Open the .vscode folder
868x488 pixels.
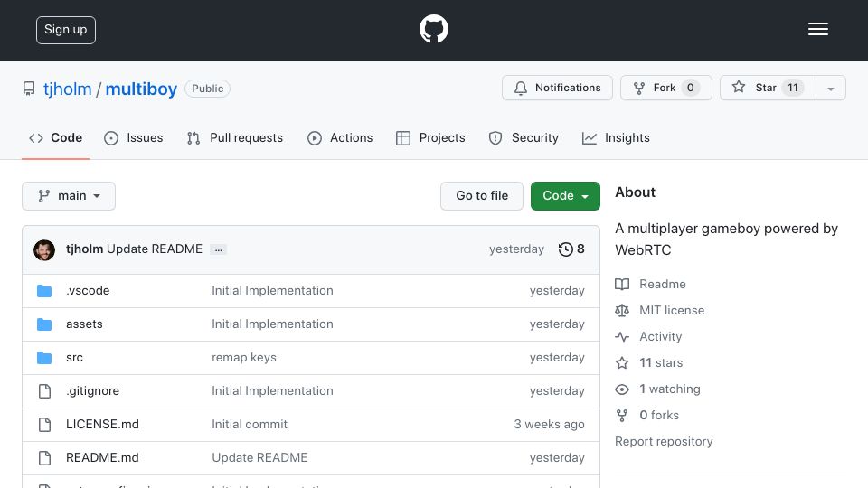click(88, 290)
